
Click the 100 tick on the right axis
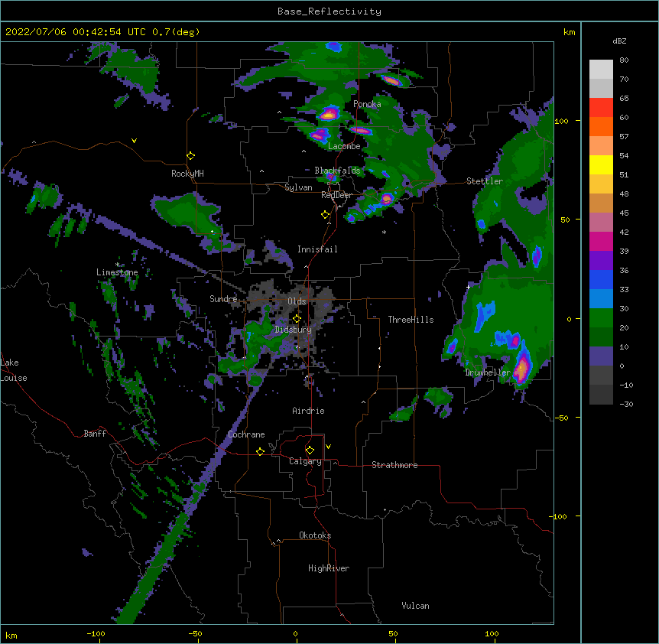point(561,121)
